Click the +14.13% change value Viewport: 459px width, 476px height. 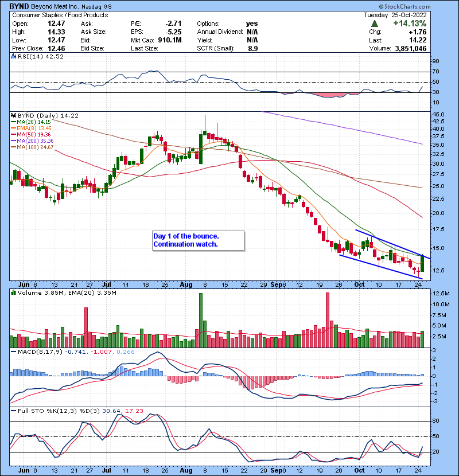click(410, 24)
